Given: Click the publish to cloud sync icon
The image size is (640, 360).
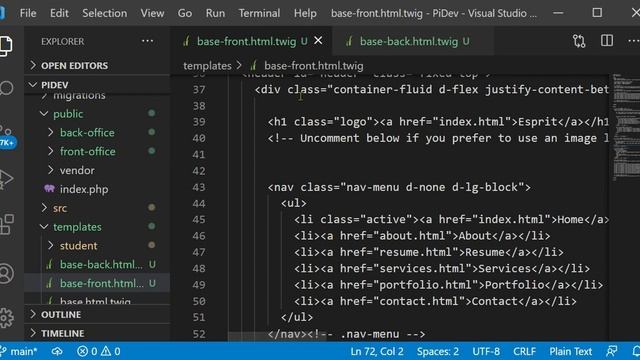Looking at the screenshot, I should click(57, 351).
